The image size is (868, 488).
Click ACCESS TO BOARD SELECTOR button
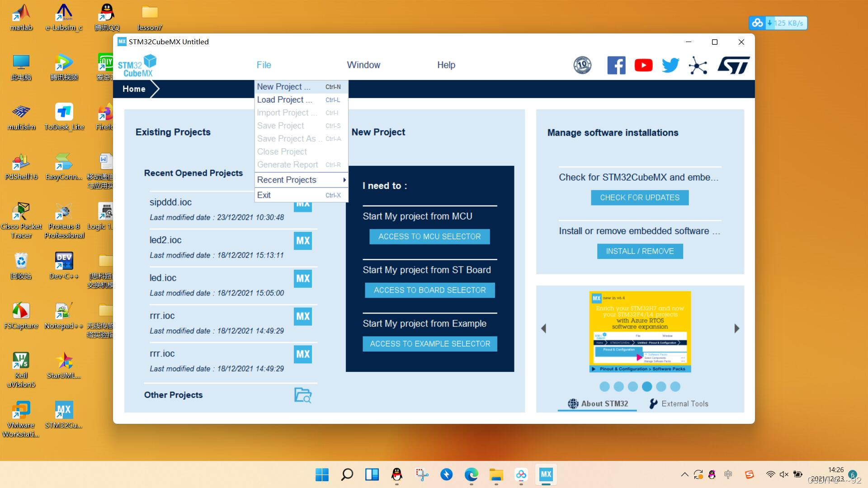click(430, 291)
